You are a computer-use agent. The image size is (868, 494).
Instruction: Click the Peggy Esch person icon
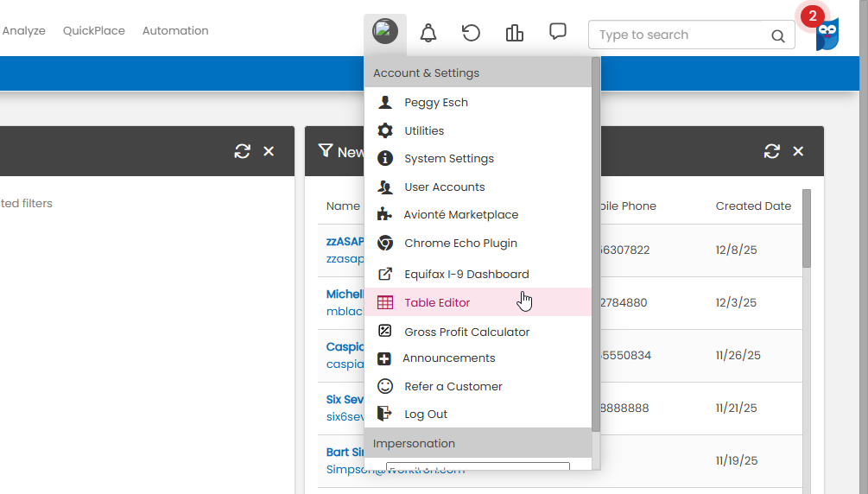pyautogui.click(x=385, y=102)
